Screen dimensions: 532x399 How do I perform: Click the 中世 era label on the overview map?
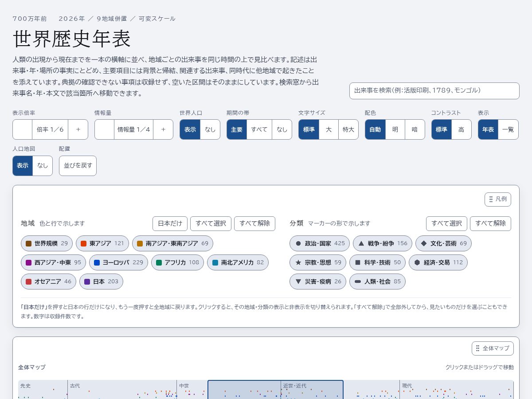184,386
